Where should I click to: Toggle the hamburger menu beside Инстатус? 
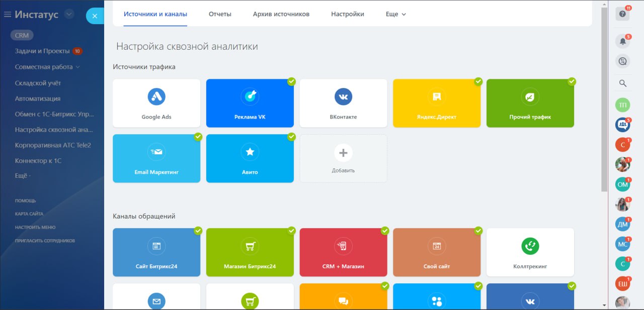8,15
